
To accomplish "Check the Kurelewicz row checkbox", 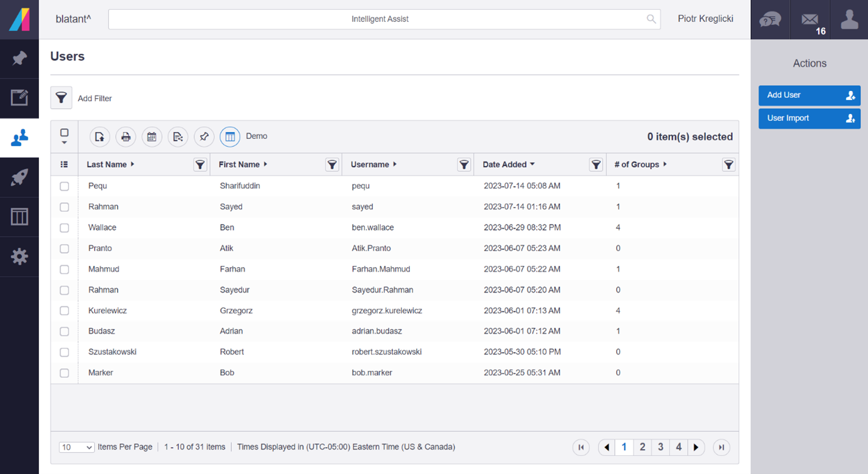I will click(64, 311).
